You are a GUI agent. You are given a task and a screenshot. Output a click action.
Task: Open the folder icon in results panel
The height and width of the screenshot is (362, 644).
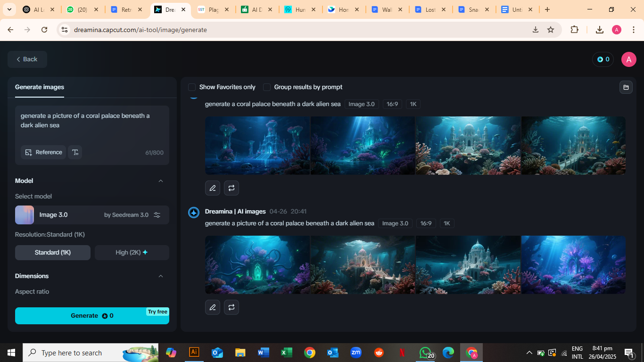click(x=626, y=87)
